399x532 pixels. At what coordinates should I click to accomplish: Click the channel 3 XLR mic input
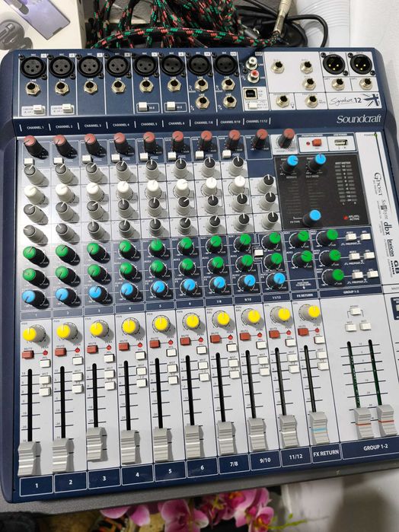pos(90,66)
